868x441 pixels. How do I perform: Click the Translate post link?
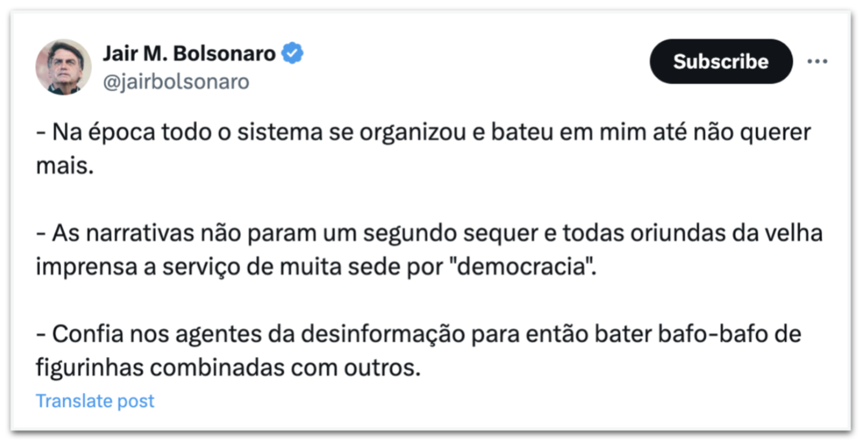coord(95,401)
